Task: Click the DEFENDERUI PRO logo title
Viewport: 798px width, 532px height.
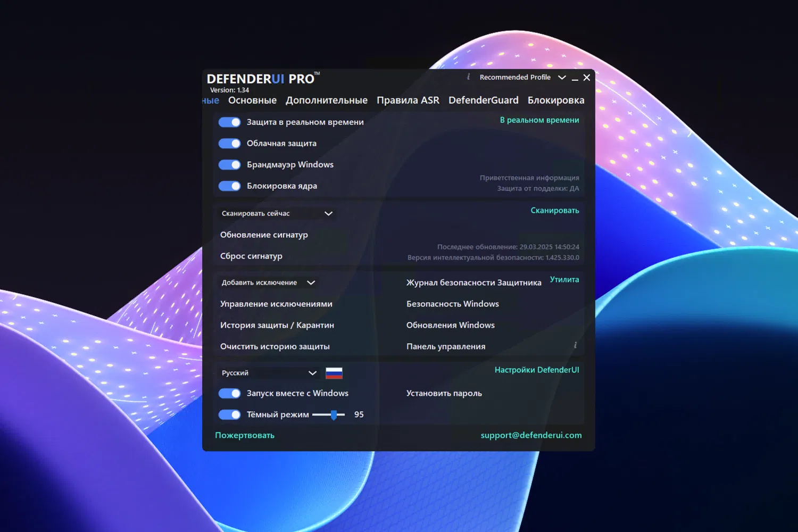Action: 263,79
